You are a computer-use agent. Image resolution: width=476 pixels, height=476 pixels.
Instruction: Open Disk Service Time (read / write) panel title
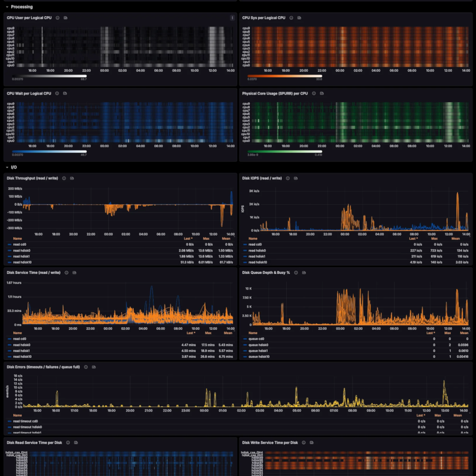coord(34,273)
